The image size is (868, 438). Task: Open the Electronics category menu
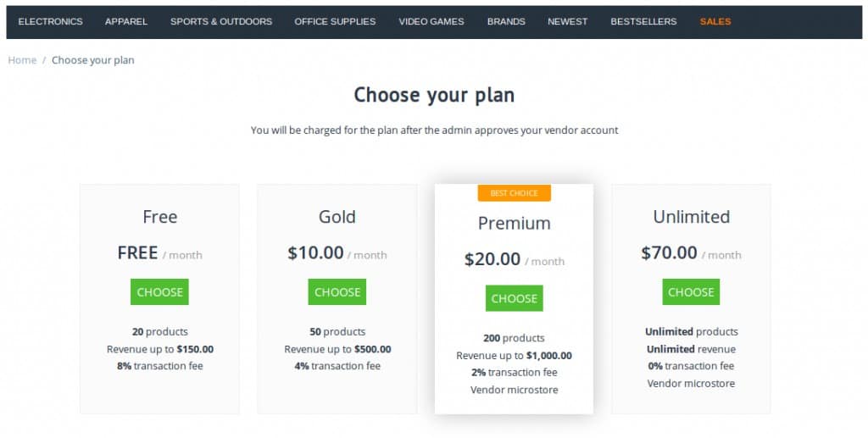[50, 21]
